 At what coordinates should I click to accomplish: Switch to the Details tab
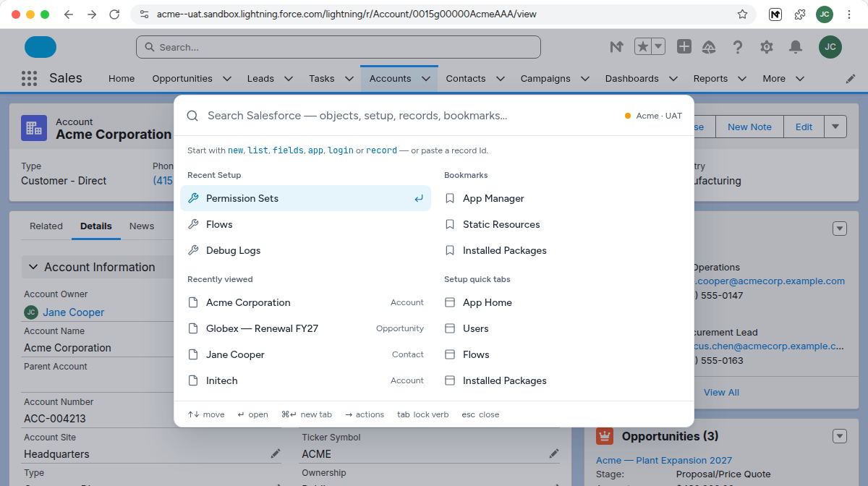pyautogui.click(x=96, y=226)
